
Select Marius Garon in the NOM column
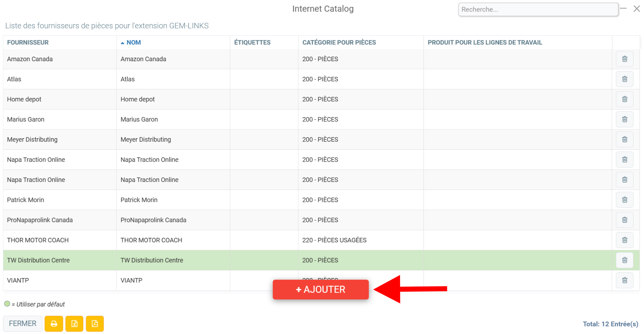[x=139, y=119]
